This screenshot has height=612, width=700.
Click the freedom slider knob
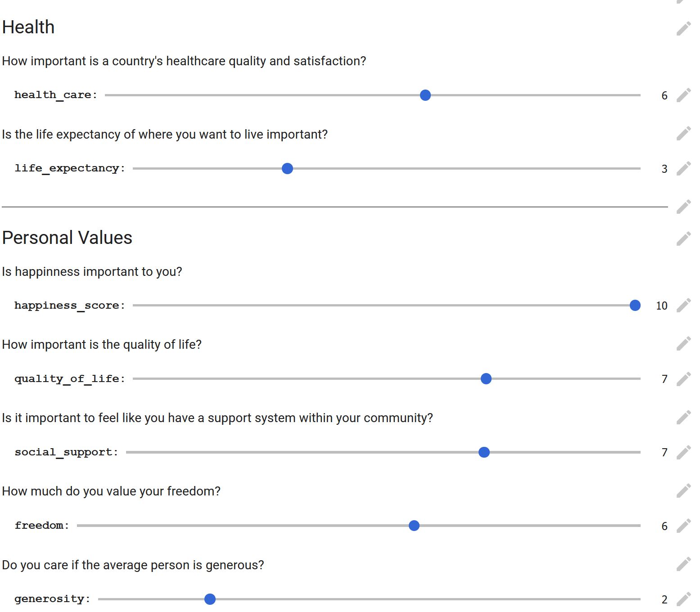414,526
